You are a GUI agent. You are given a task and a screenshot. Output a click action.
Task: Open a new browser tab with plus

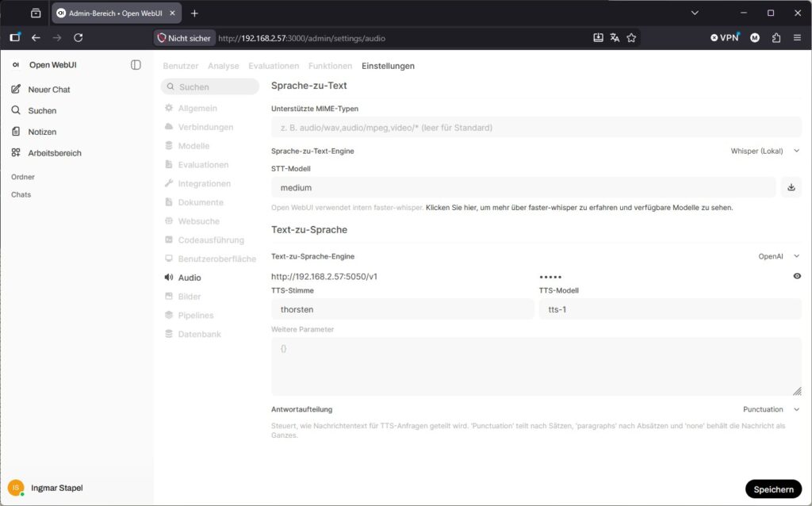194,13
